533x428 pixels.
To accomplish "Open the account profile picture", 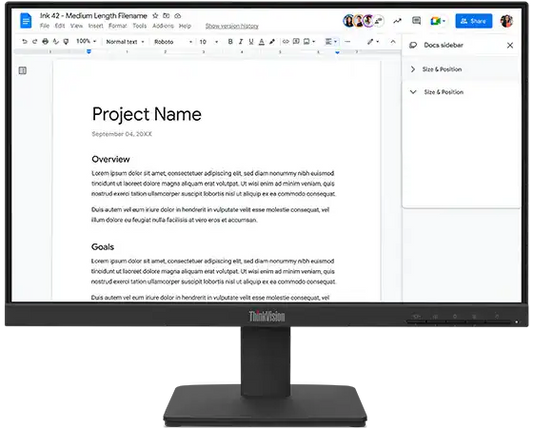I will tap(506, 21).
